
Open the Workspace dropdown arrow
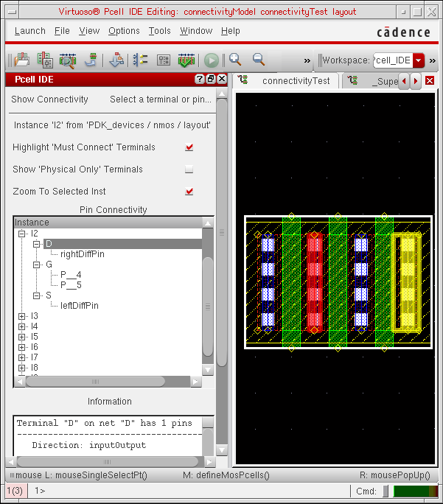pyautogui.click(x=419, y=60)
